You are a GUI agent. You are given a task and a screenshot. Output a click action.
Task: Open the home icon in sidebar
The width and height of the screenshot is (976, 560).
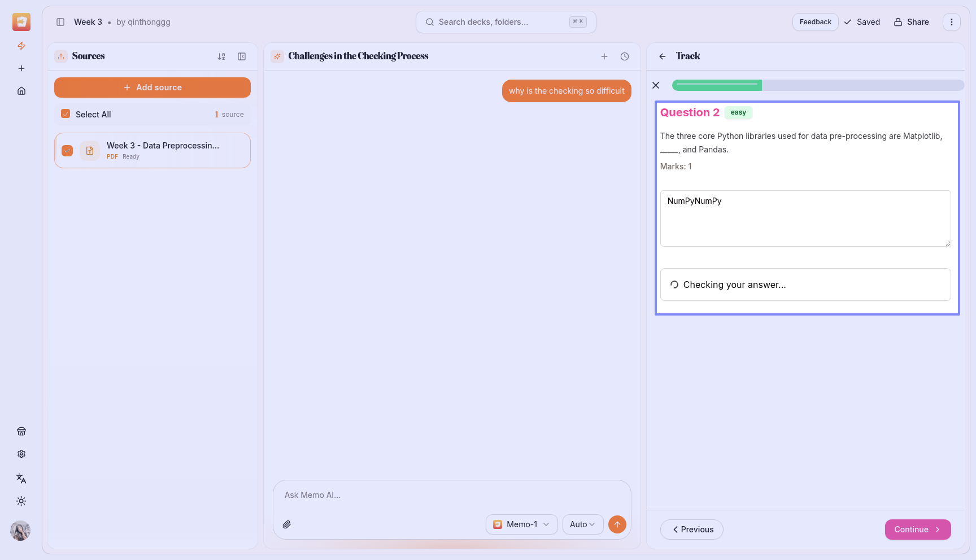coord(21,91)
